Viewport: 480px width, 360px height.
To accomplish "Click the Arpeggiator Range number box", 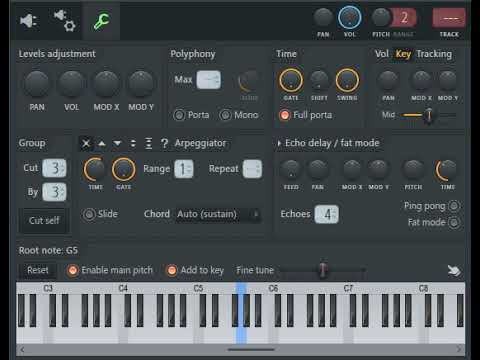I will (x=184, y=169).
